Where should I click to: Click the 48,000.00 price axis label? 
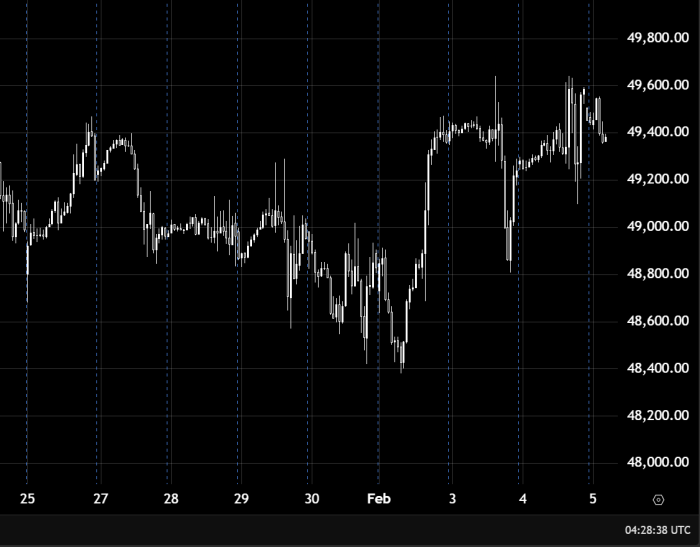[x=657, y=463]
